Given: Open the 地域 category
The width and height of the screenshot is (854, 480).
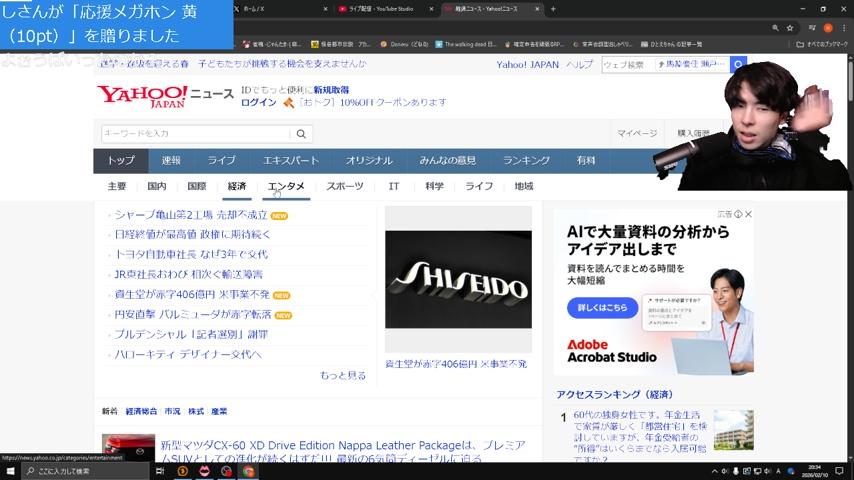Looking at the screenshot, I should 524,186.
